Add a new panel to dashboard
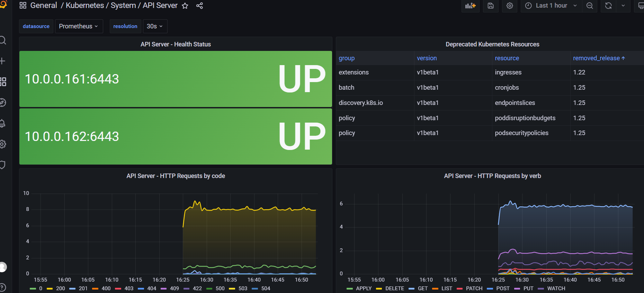Viewport: 644px width, 293px height. click(x=470, y=6)
